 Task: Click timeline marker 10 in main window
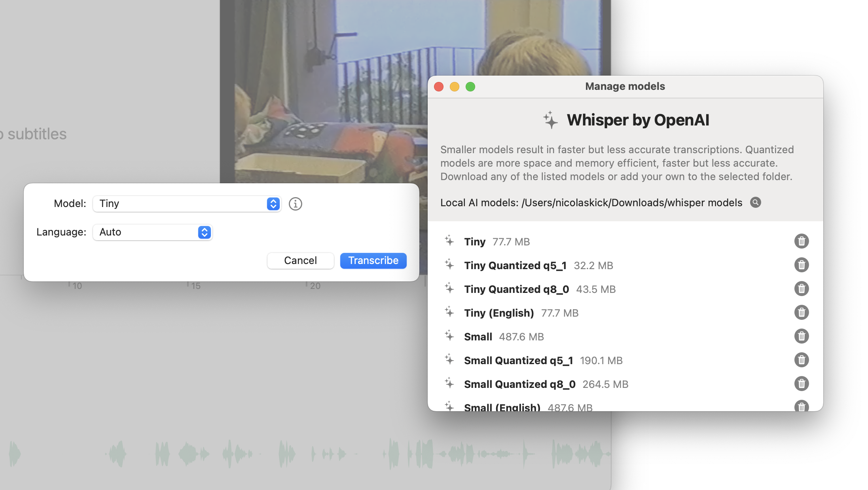(x=77, y=286)
